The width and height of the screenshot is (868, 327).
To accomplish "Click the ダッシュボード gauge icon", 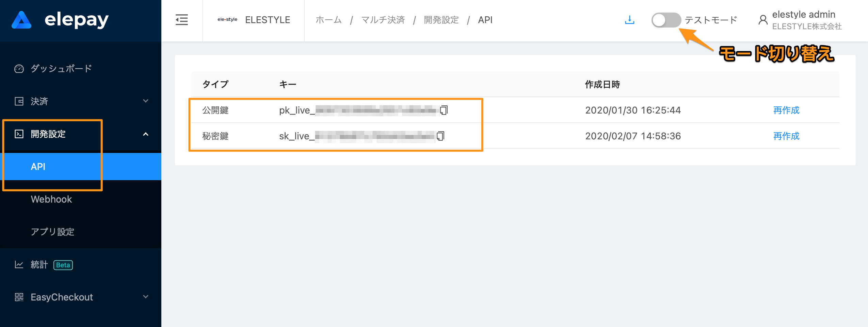I will [x=19, y=69].
